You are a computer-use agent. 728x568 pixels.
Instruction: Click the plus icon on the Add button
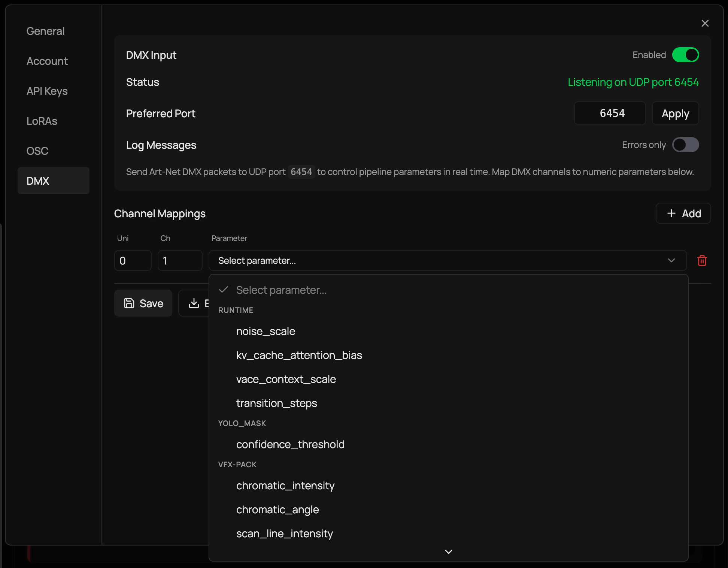pyautogui.click(x=671, y=213)
